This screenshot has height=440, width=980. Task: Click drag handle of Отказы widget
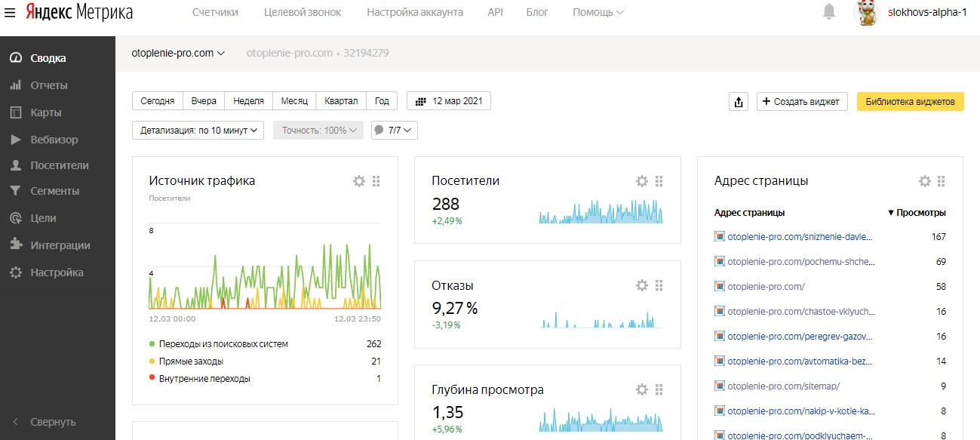click(x=659, y=285)
